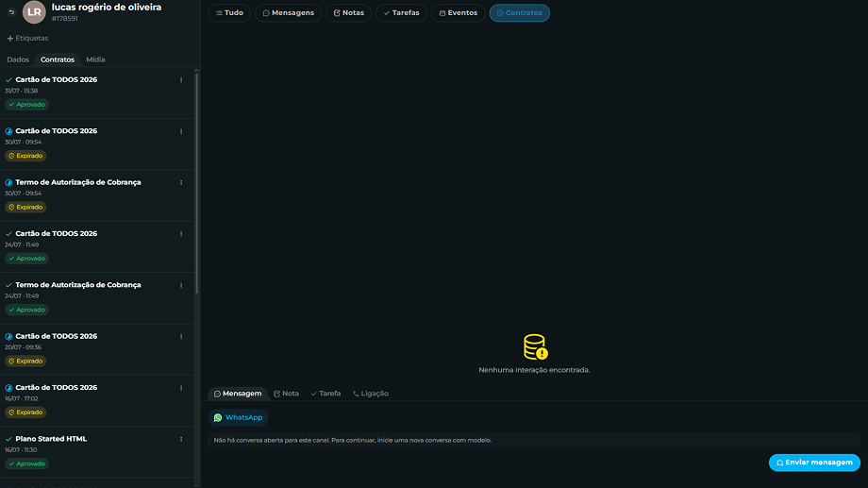Open options menu for the 31/07 Cartão de TODOS 2026 contract
Image resolution: width=868 pixels, height=488 pixels.
pos(181,80)
